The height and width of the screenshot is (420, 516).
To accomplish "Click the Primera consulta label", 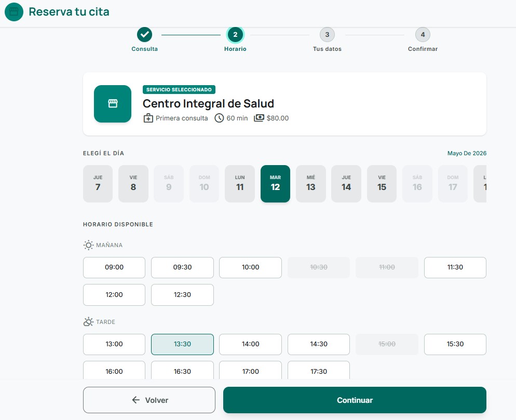I will (182, 118).
